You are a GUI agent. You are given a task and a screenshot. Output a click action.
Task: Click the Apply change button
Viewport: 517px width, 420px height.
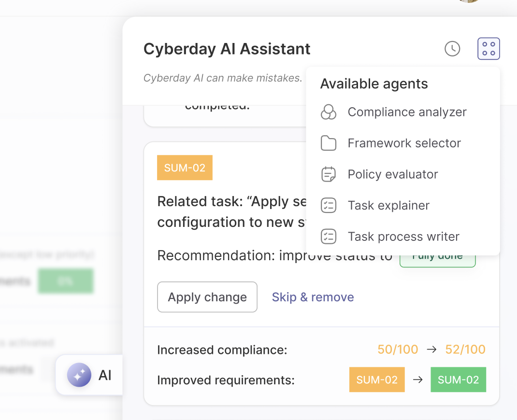207,297
